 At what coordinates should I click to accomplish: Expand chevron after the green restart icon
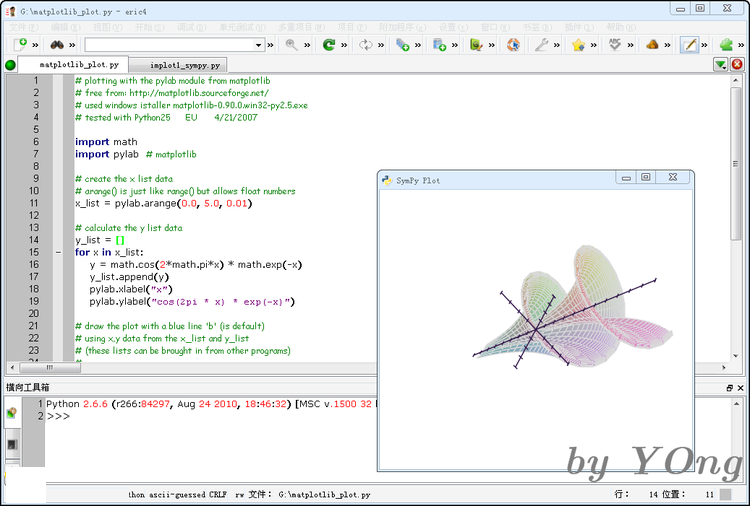(344, 45)
